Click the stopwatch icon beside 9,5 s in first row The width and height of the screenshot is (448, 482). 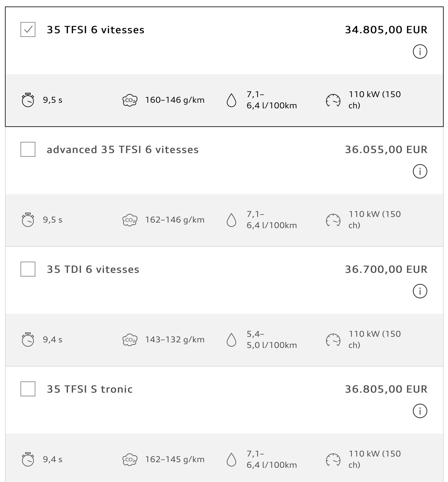[x=28, y=100]
